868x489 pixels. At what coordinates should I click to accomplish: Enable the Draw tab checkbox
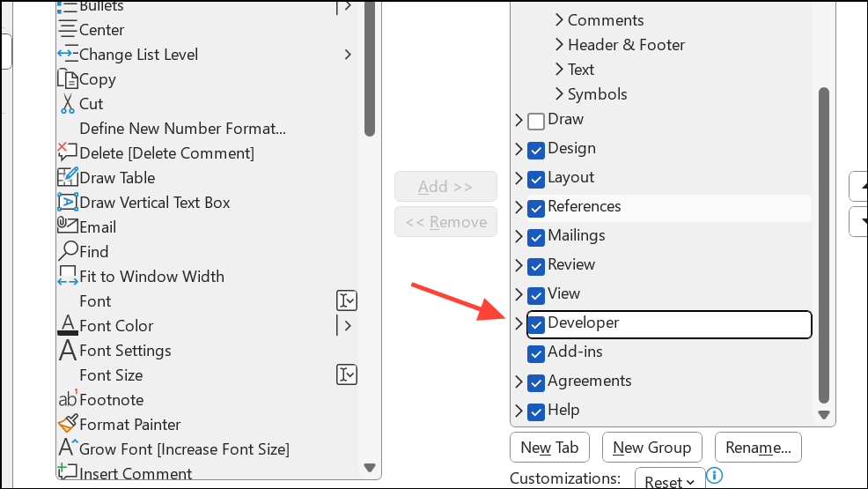pos(536,121)
